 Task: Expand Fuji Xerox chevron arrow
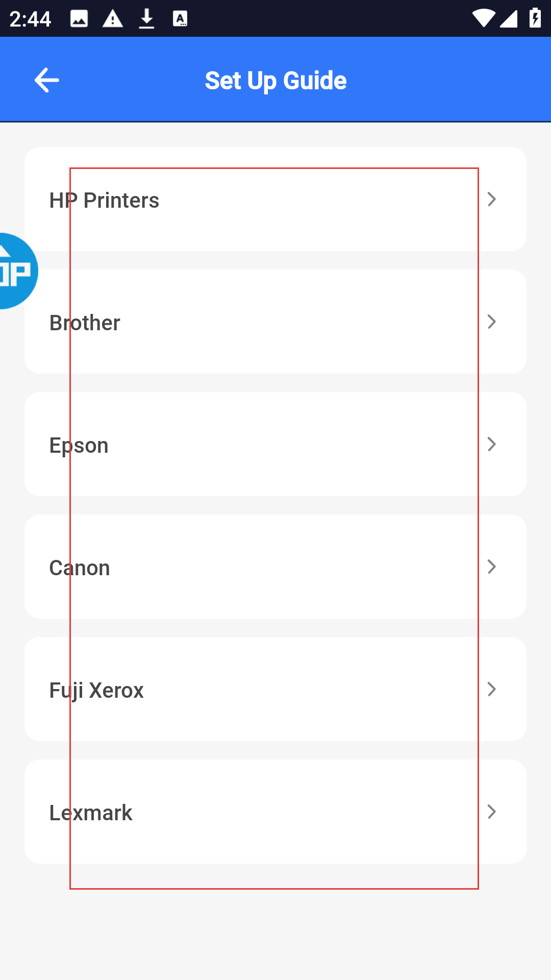coord(491,689)
